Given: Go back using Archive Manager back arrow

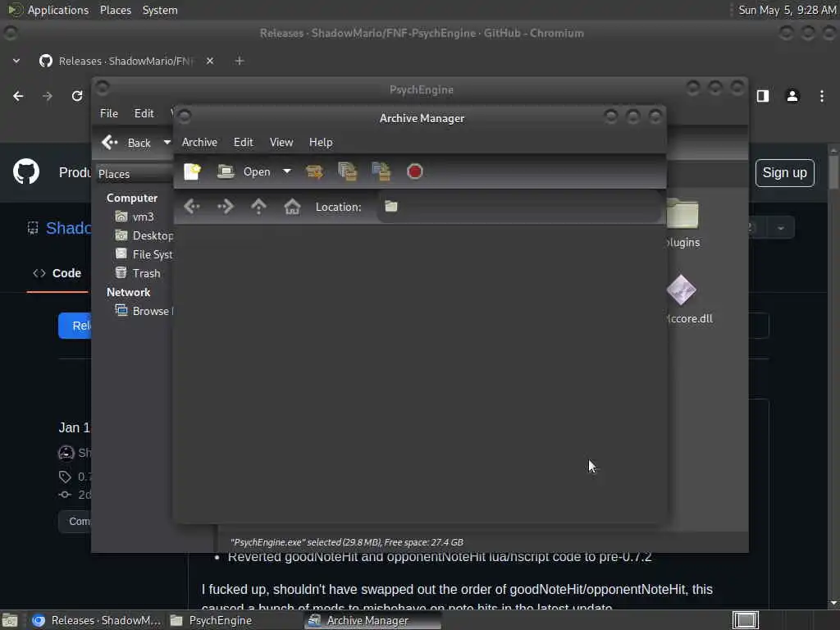Looking at the screenshot, I should coord(192,206).
